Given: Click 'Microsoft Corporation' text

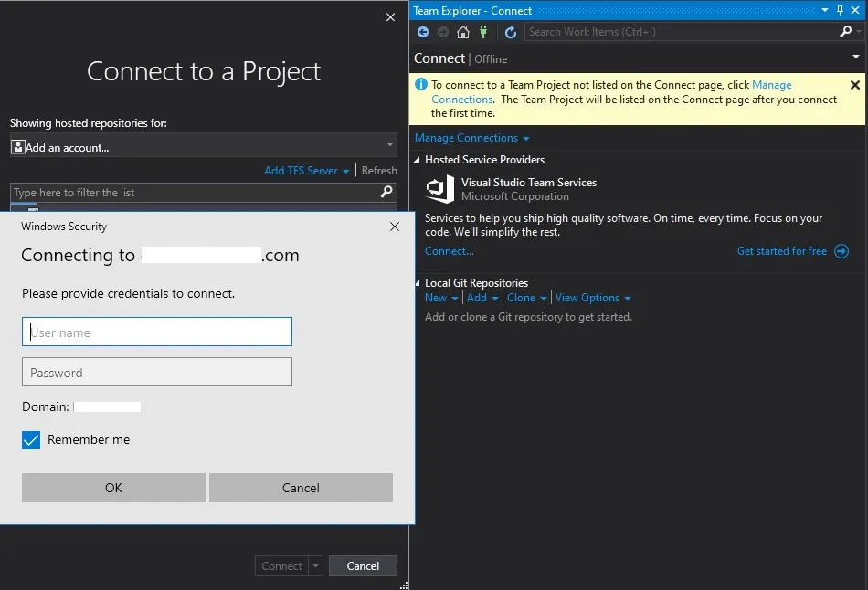Looking at the screenshot, I should [x=514, y=196].
